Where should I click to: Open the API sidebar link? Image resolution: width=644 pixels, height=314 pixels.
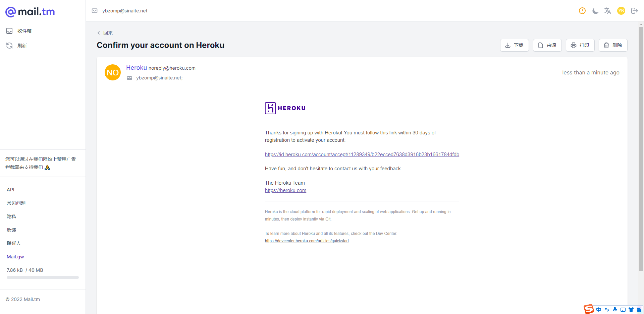click(11, 190)
